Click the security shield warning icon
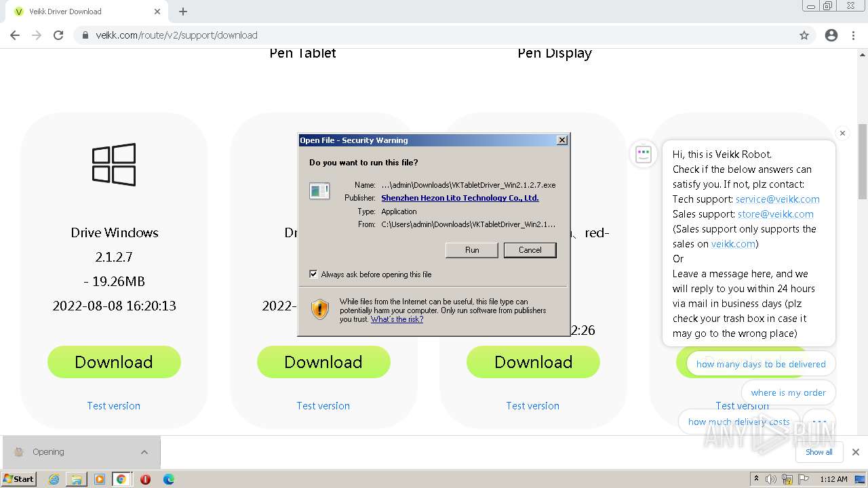Viewport: 868px width, 488px height. click(320, 310)
